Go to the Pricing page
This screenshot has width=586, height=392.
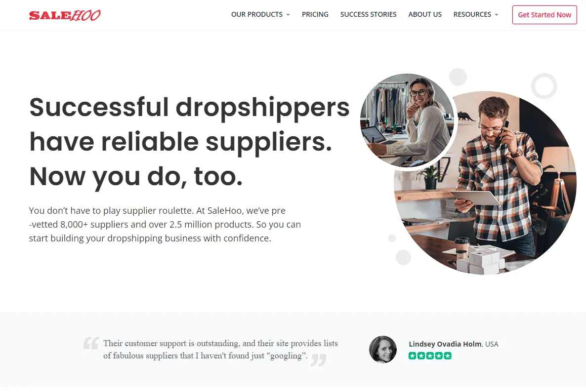click(315, 14)
